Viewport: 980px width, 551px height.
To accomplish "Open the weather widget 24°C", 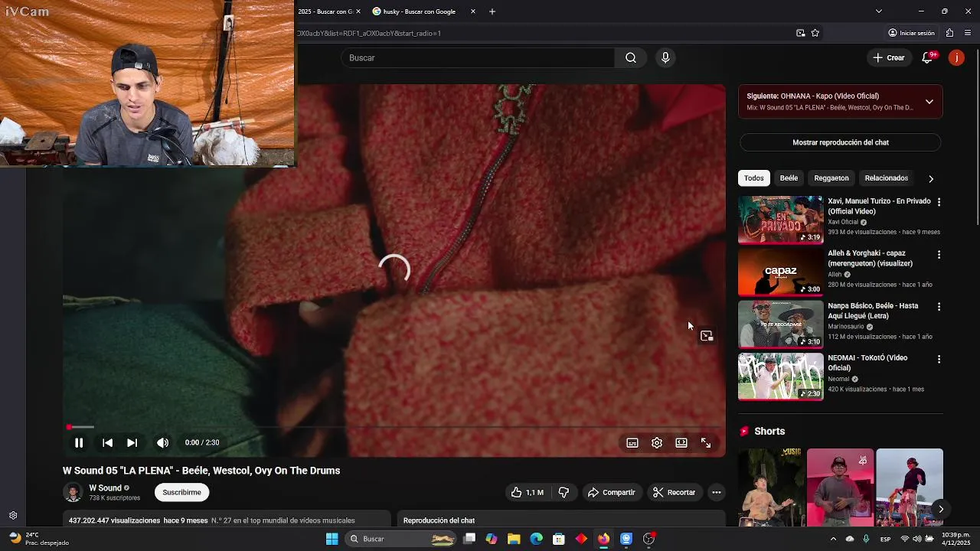I will tap(38, 539).
